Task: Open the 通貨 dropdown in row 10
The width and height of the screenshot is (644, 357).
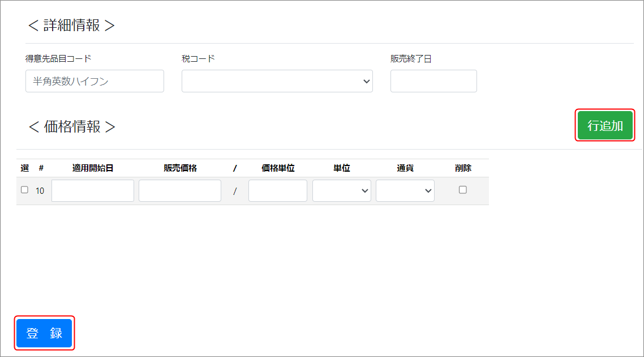Action: click(x=405, y=191)
